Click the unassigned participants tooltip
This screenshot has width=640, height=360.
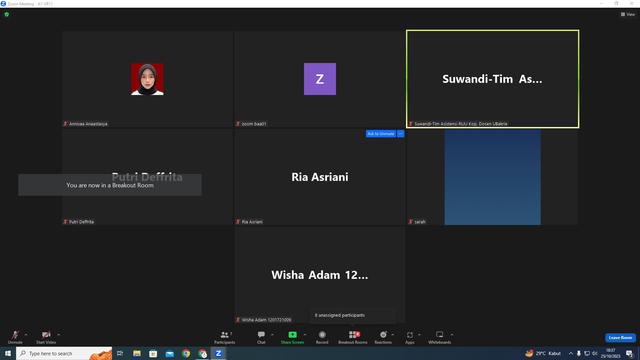coord(353,315)
